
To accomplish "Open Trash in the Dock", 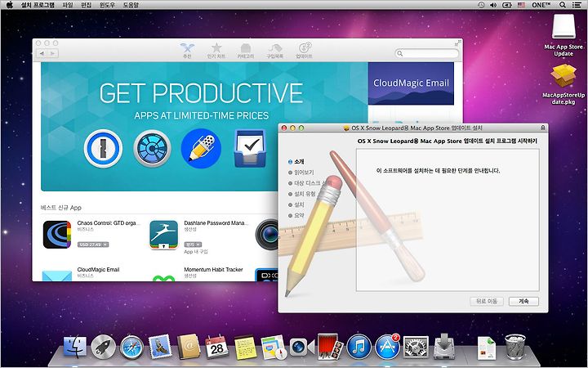I will point(515,347).
